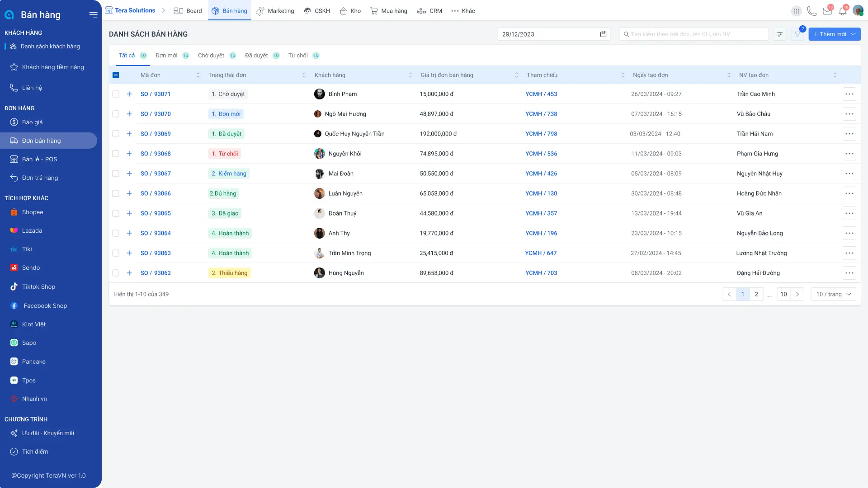Open the 10 / trang page size dropdown

click(x=833, y=294)
